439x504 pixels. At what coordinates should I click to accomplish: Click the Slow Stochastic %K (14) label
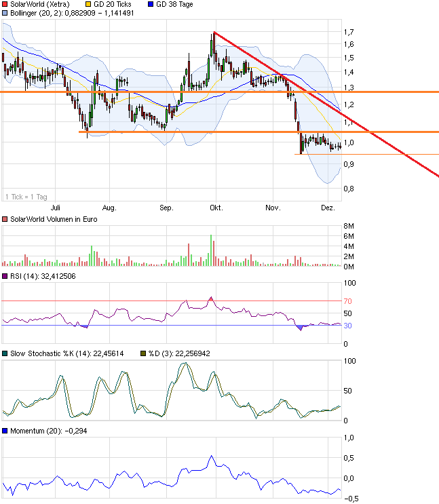click(x=67, y=353)
